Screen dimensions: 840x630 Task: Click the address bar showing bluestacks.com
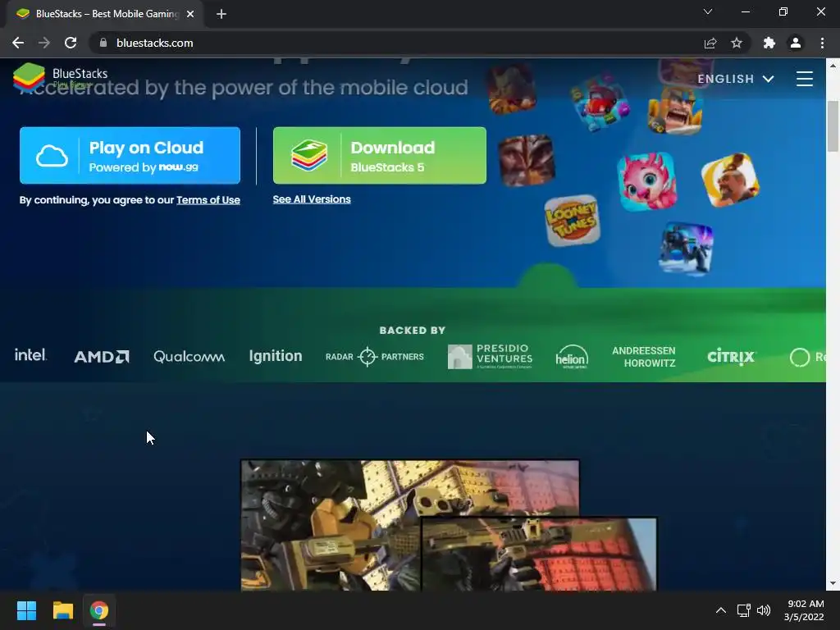pyautogui.click(x=396, y=43)
